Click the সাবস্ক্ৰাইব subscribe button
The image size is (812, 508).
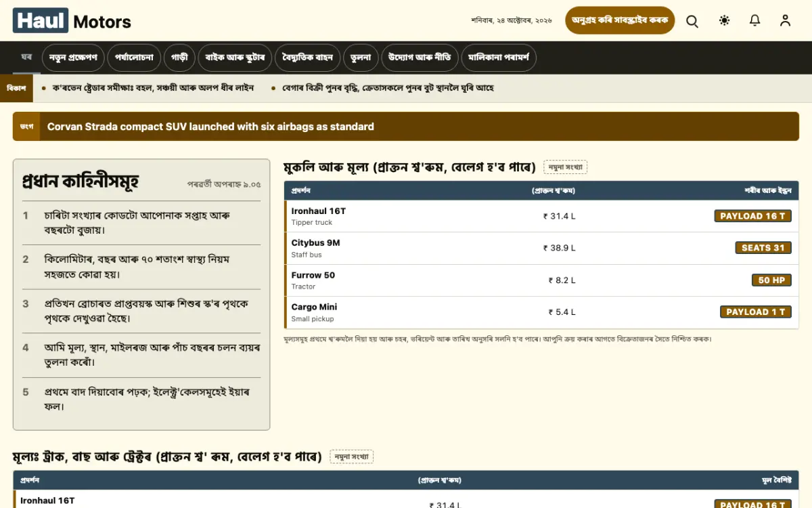[x=621, y=20]
